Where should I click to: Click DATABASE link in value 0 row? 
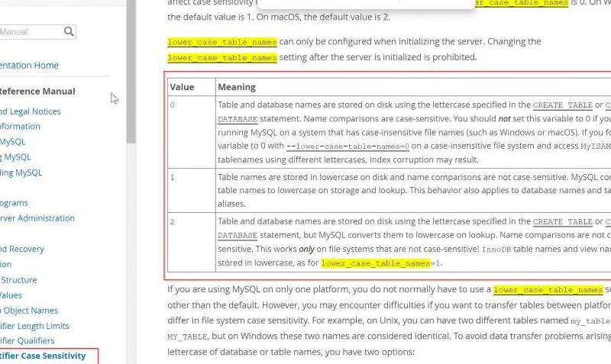[x=238, y=119]
